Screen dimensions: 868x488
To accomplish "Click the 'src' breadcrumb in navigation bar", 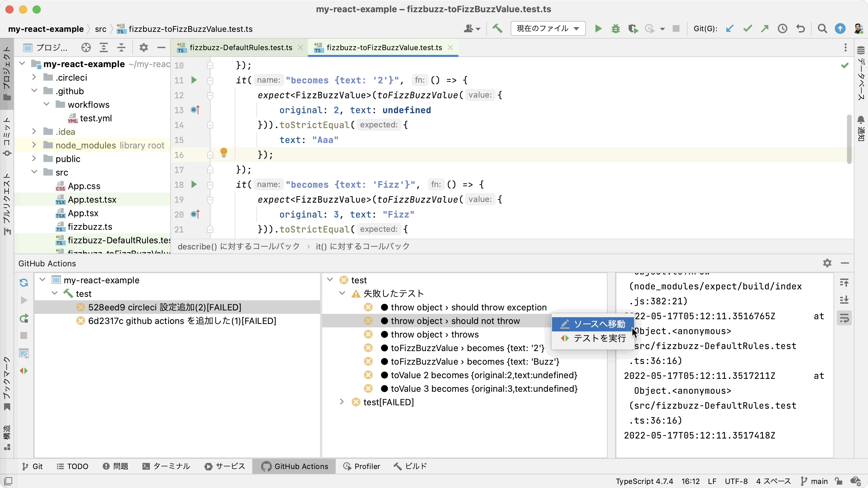I will (x=101, y=29).
